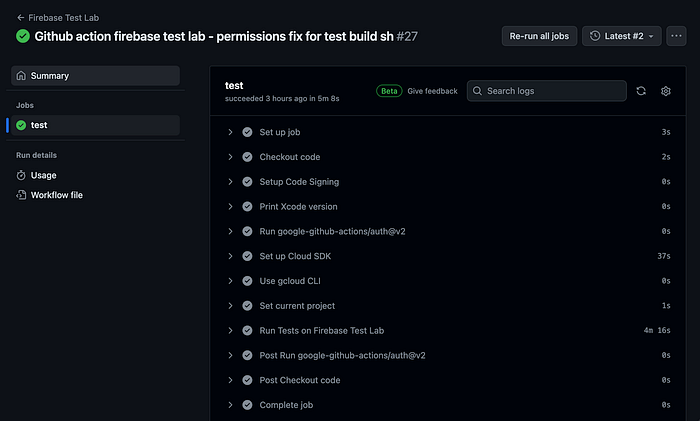Click Re-run all jobs button
This screenshot has height=421, width=700.
point(539,36)
